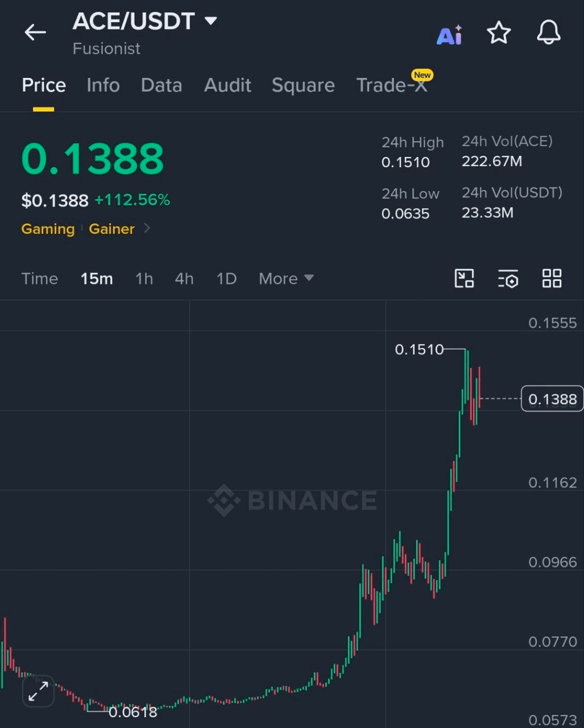Click the 0.1388 current price marker
The image size is (584, 728).
(552, 399)
